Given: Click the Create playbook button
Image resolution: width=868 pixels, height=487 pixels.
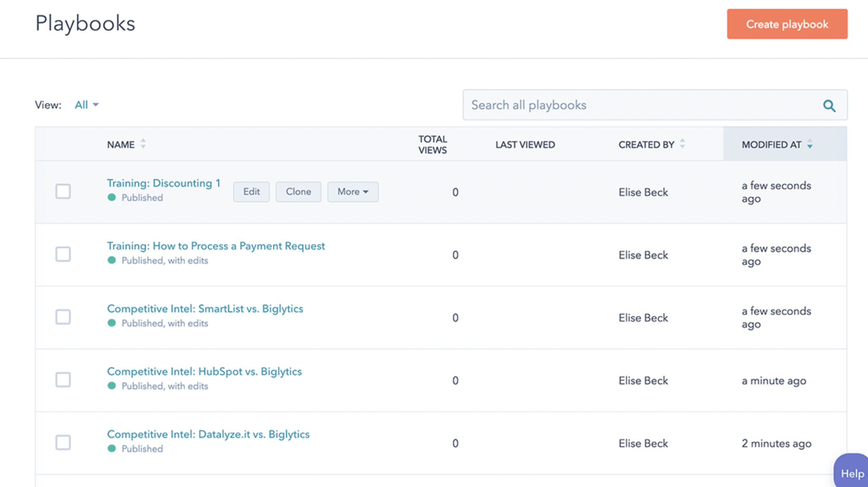Looking at the screenshot, I should point(787,24).
